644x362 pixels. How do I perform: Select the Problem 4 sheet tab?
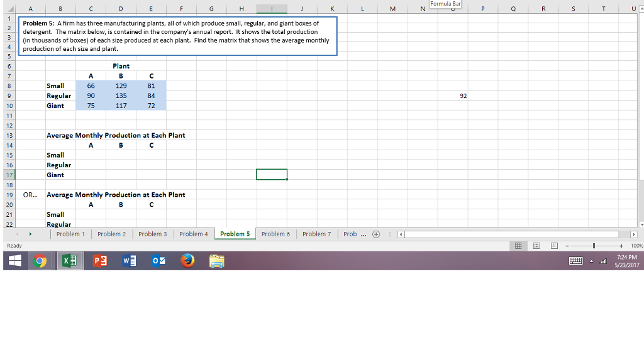194,234
